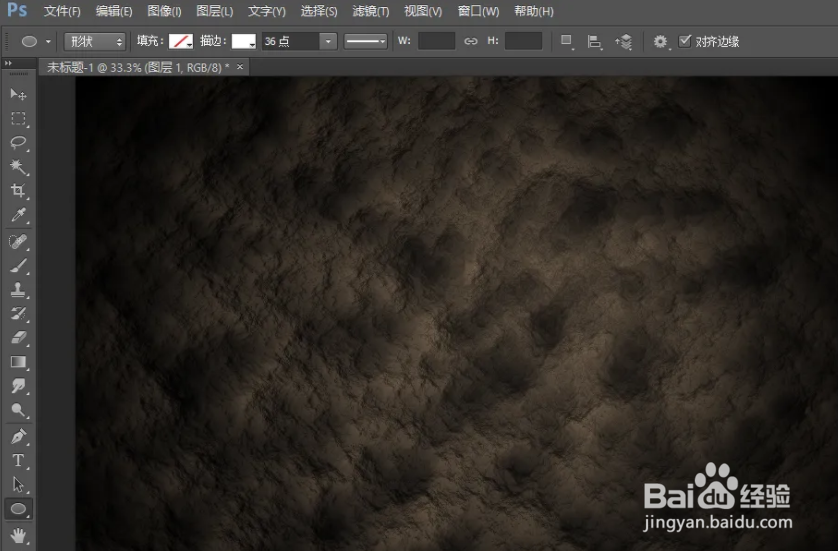This screenshot has width=838, height=551.
Task: Select the Eyedropper tool
Action: (18, 215)
